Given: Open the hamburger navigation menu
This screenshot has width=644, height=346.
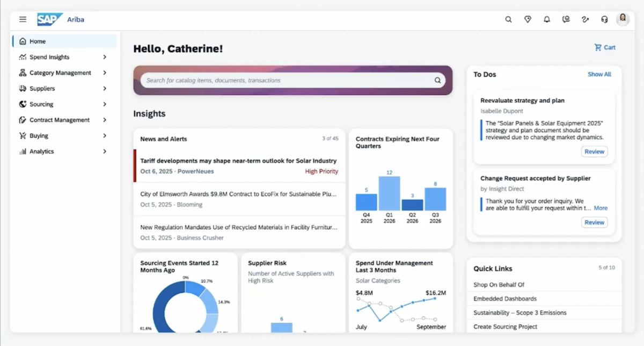Looking at the screenshot, I should 23,19.
